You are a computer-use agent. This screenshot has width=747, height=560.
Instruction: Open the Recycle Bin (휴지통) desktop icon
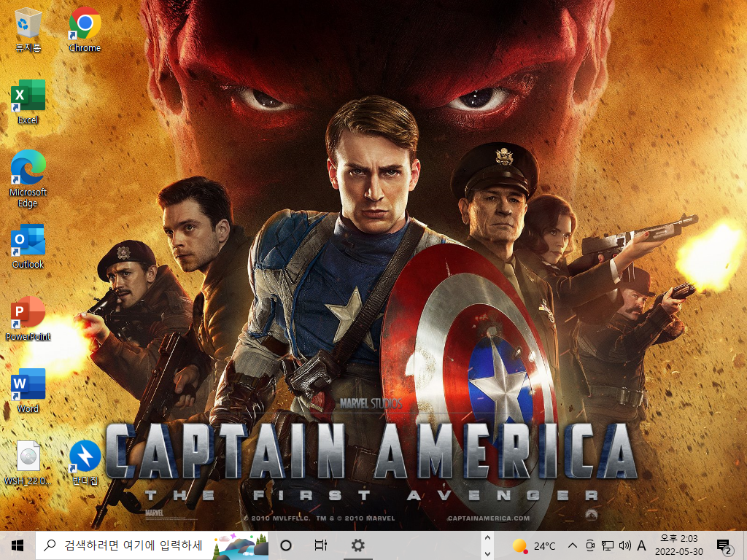pos(28,30)
